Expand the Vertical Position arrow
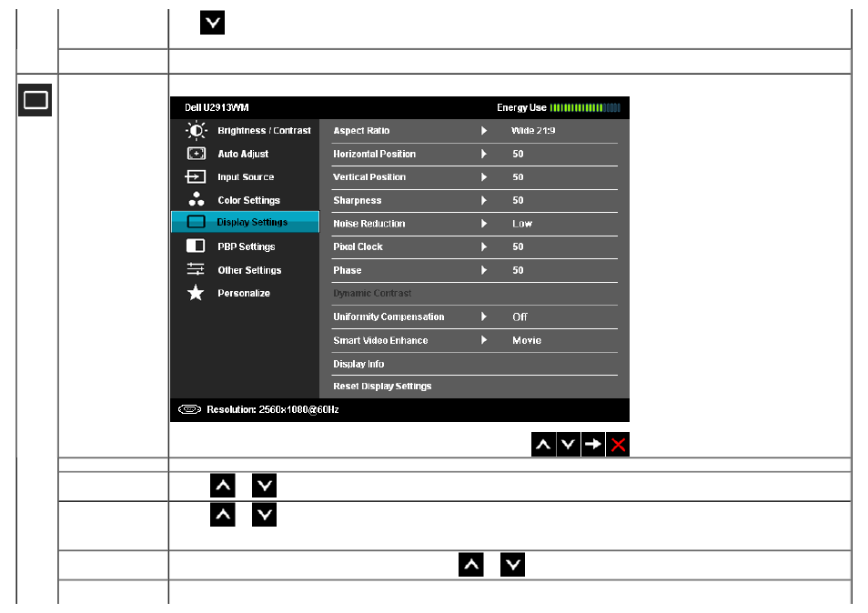868x613 pixels. (x=484, y=177)
